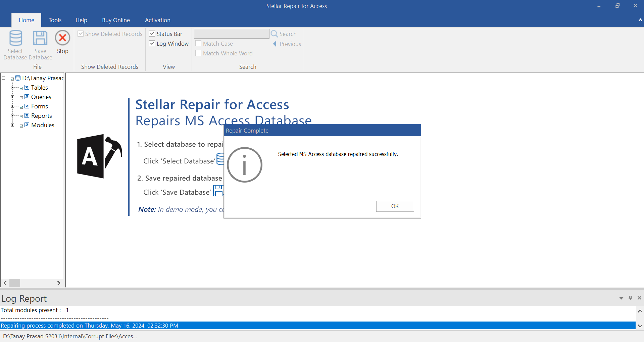This screenshot has width=644, height=342.
Task: Click the Select Database icon
Action: click(15, 38)
